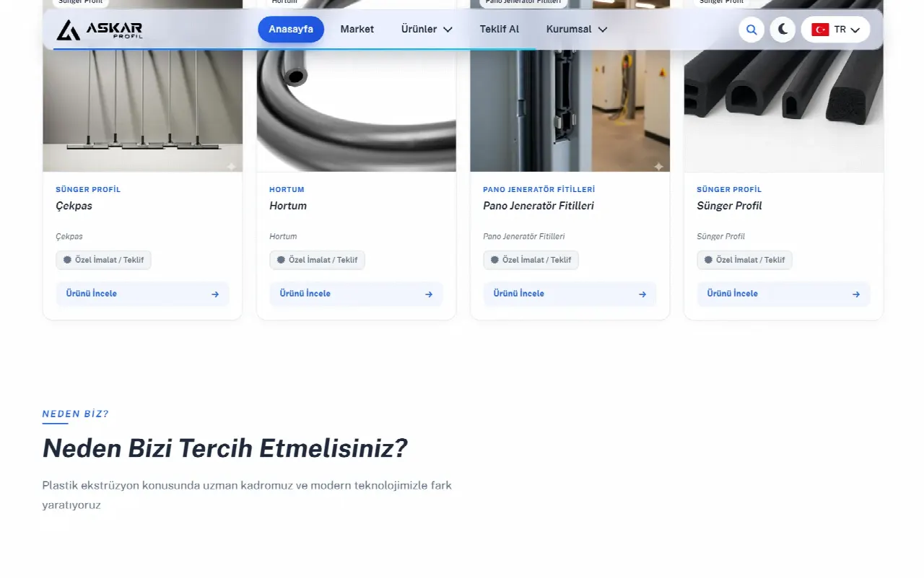Click sparkle icon on Pano Jeneratör image
The image size is (924, 584).
(x=658, y=167)
